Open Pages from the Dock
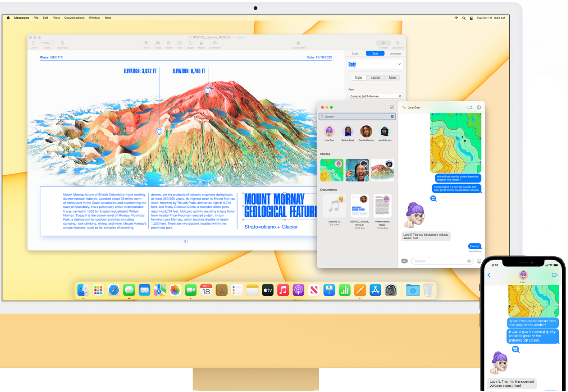The image size is (568, 392). point(359,290)
